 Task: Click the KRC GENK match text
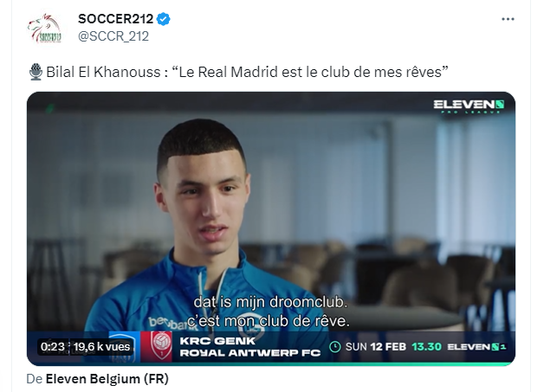click(217, 341)
